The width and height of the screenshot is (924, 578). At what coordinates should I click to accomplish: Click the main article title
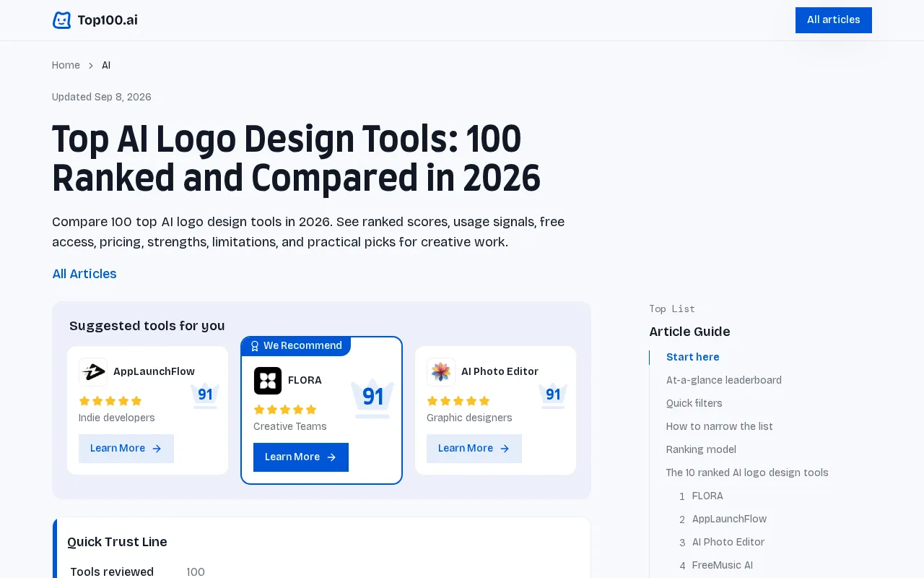point(296,159)
